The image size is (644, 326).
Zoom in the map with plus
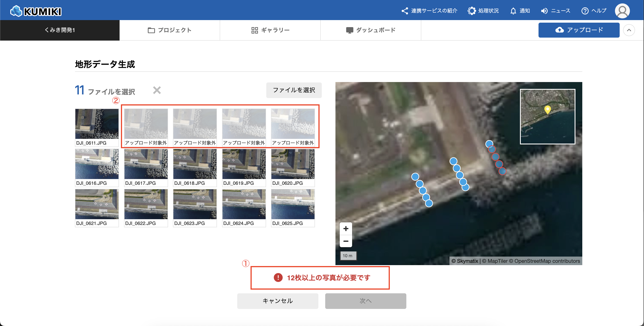click(x=346, y=228)
